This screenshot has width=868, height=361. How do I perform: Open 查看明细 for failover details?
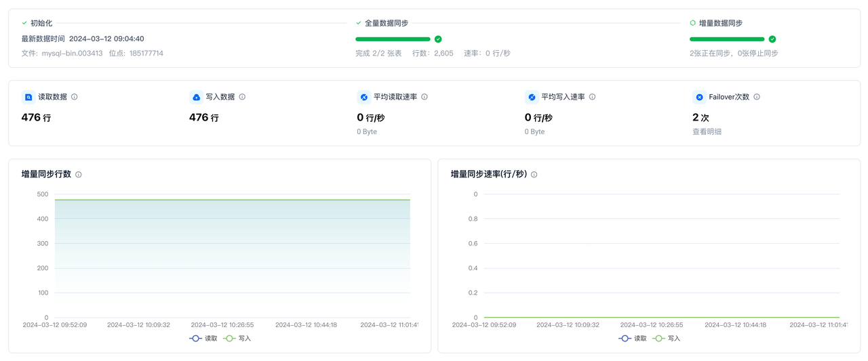(x=707, y=131)
